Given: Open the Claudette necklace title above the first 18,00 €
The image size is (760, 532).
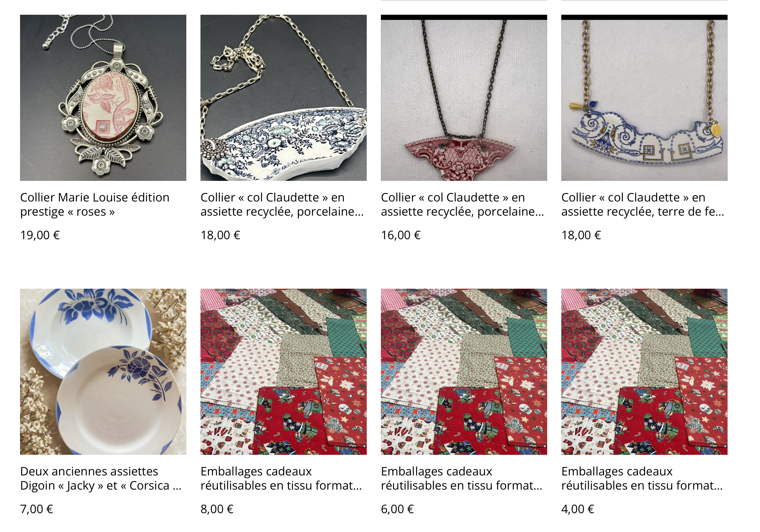Looking at the screenshot, I should pyautogui.click(x=282, y=204).
